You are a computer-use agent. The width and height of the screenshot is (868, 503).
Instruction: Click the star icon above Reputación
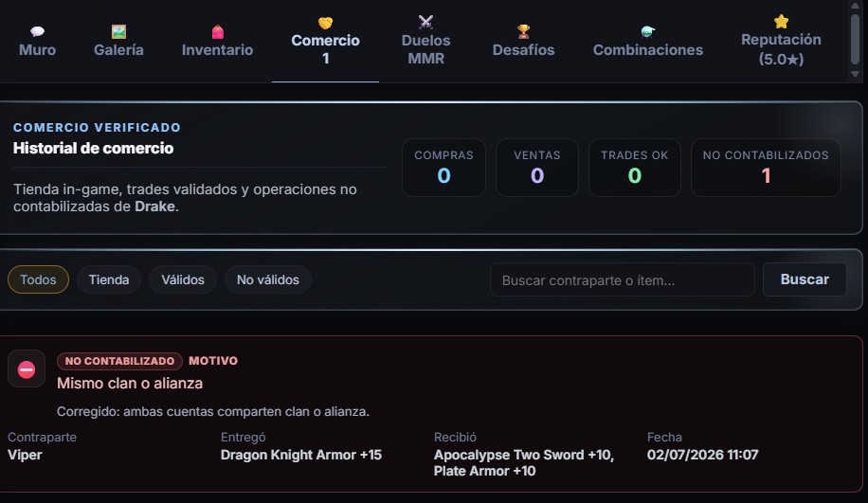(781, 22)
